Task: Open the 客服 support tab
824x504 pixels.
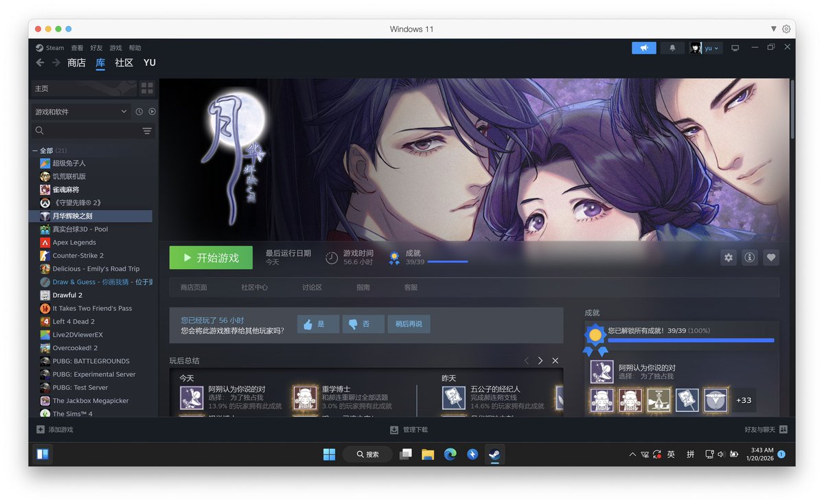Action: (x=411, y=288)
